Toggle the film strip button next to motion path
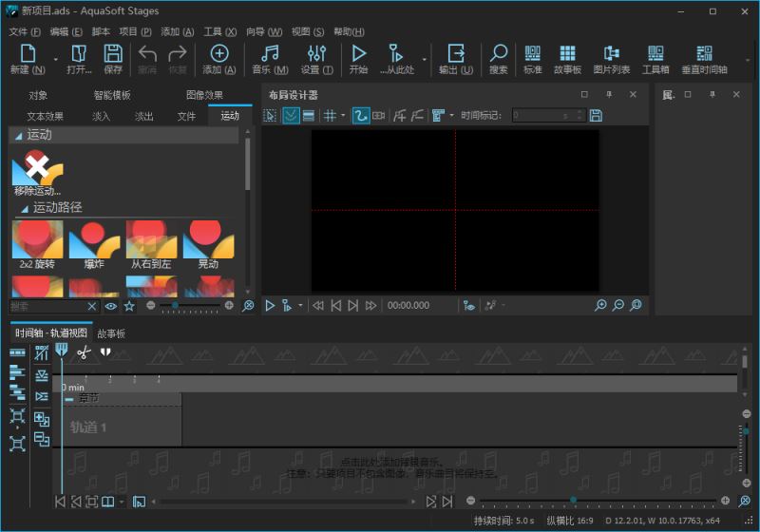 [x=378, y=115]
